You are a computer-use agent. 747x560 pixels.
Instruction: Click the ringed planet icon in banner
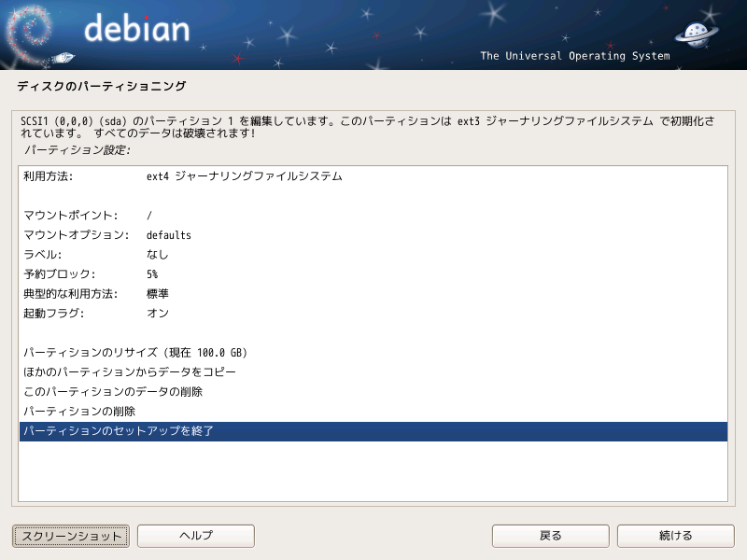pyautogui.click(x=696, y=35)
